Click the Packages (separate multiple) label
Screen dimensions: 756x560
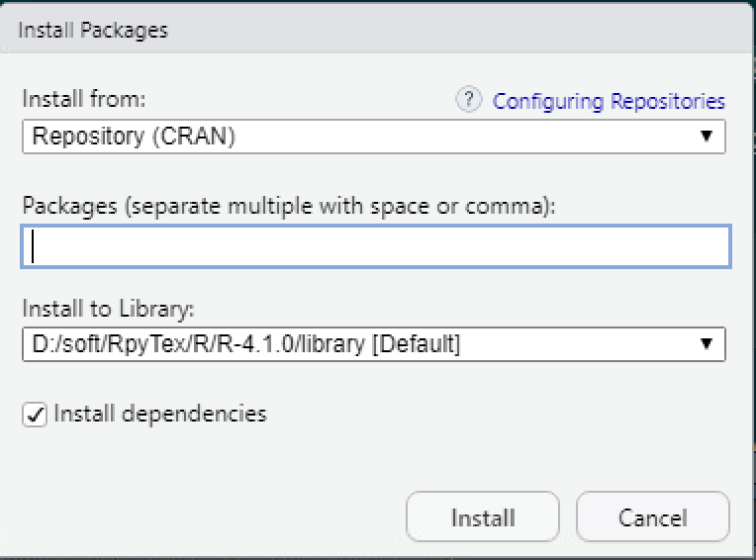pyautogui.click(x=289, y=206)
